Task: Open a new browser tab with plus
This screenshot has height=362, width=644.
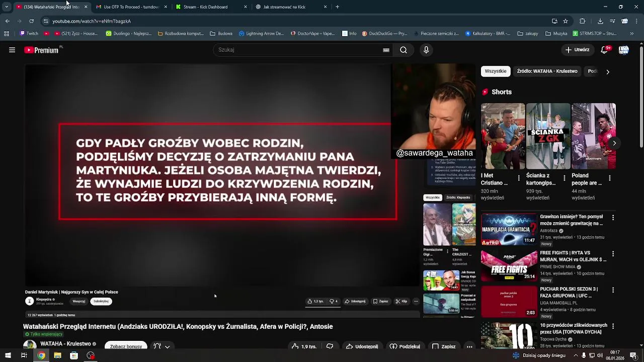Action: pyautogui.click(x=337, y=7)
